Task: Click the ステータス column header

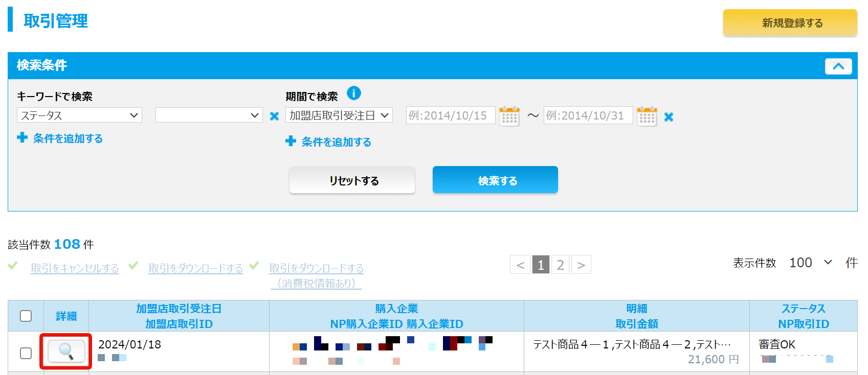Action: (x=804, y=309)
